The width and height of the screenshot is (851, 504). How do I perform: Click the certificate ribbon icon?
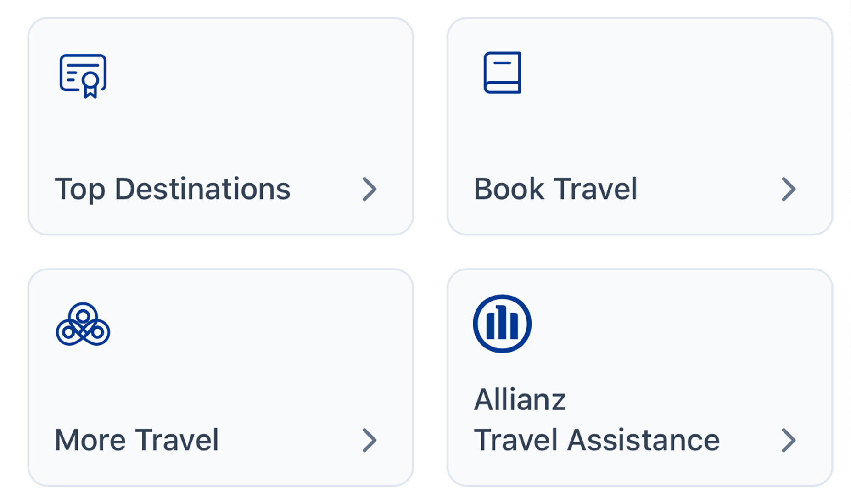tap(83, 76)
